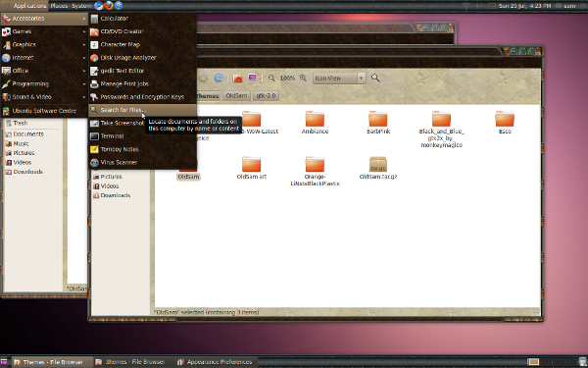Open Passwords and Encryption Keys

tap(142, 97)
